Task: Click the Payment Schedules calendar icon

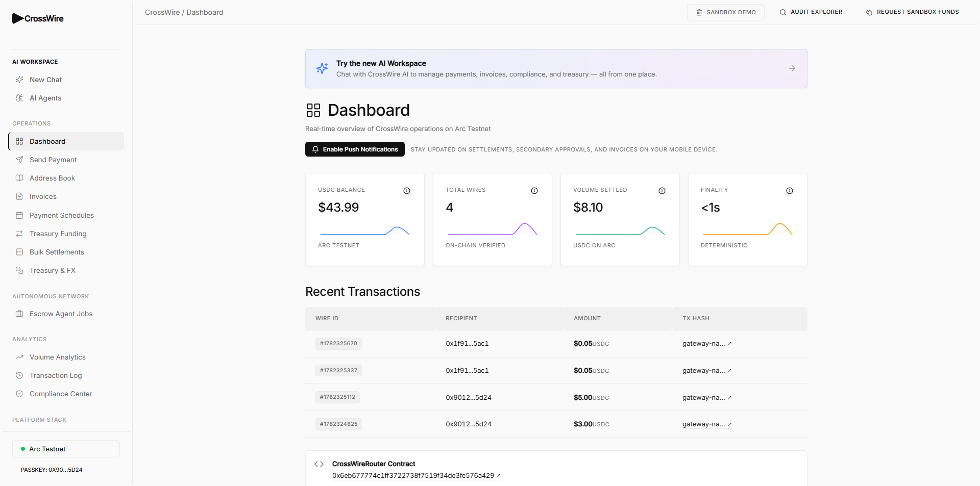Action: coord(19,215)
